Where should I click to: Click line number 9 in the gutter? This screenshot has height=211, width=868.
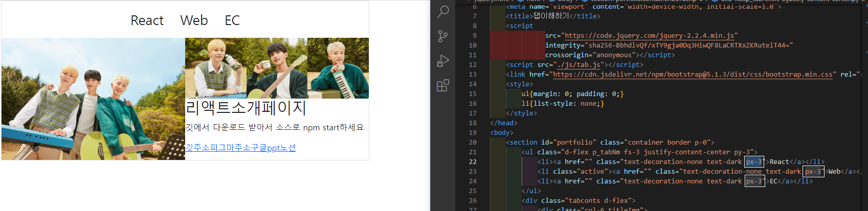click(475, 35)
